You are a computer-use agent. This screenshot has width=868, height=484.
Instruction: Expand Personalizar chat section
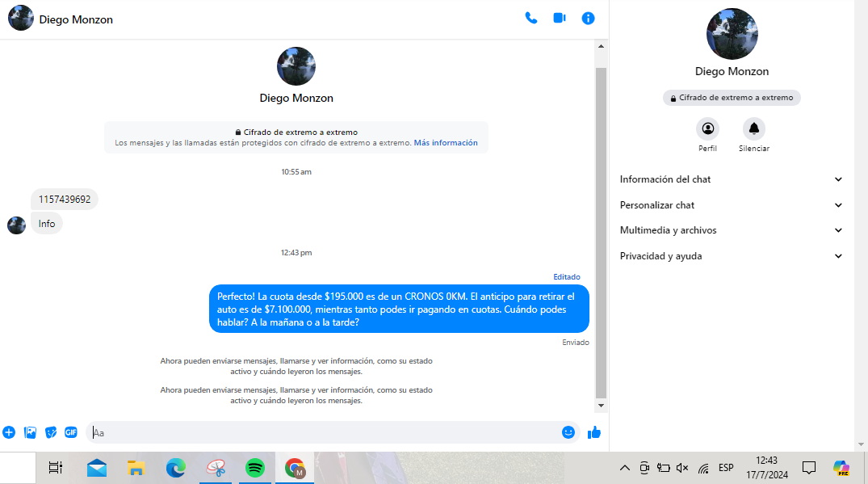(732, 205)
